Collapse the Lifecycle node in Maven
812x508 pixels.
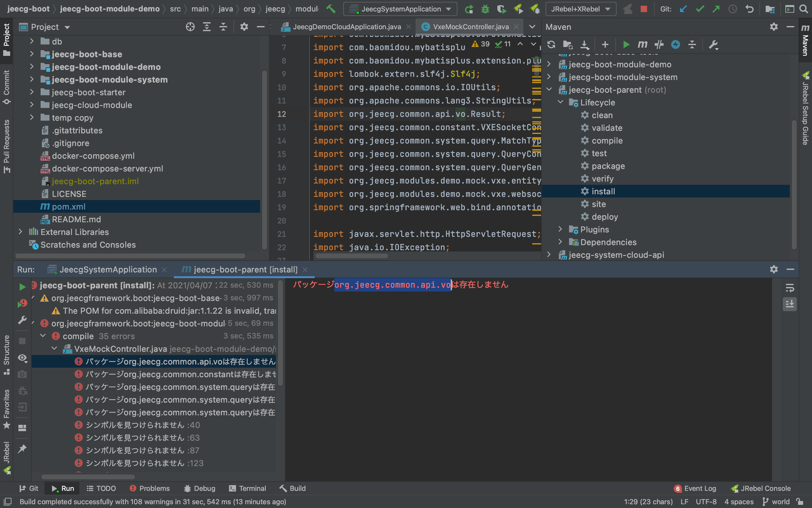[560, 102]
